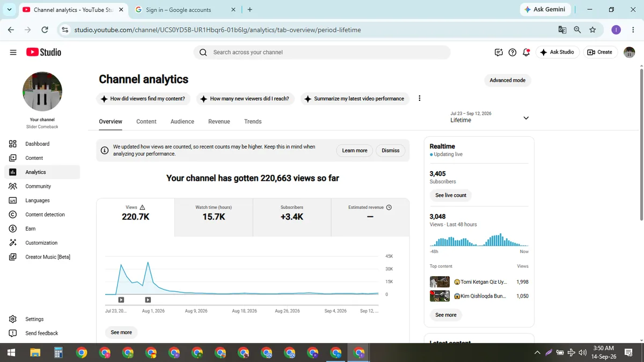Image resolution: width=644 pixels, height=362 pixels.
Task: Open Content detection in the sidebar
Action: [x=42, y=215]
